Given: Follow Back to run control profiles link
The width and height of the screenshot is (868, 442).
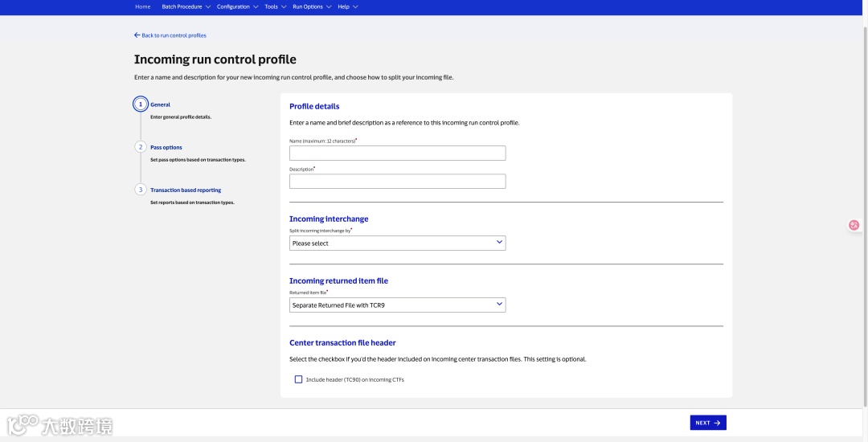Looking at the screenshot, I should coord(174,35).
